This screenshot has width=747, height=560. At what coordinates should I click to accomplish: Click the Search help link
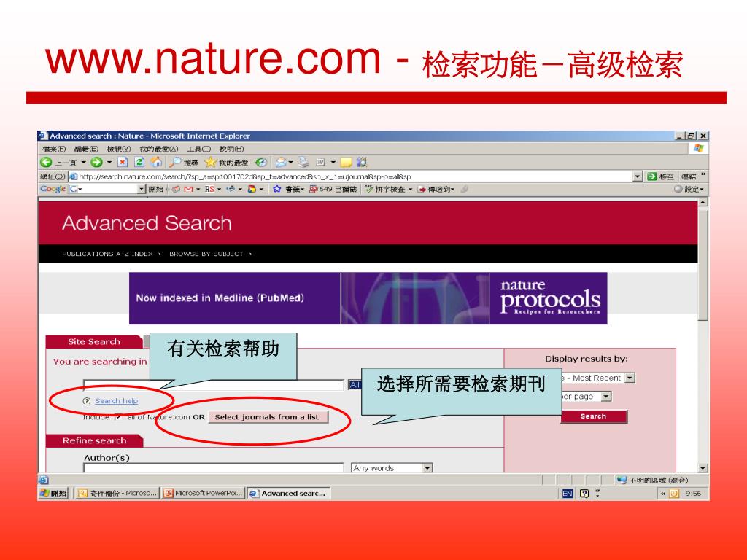pyautogui.click(x=116, y=401)
